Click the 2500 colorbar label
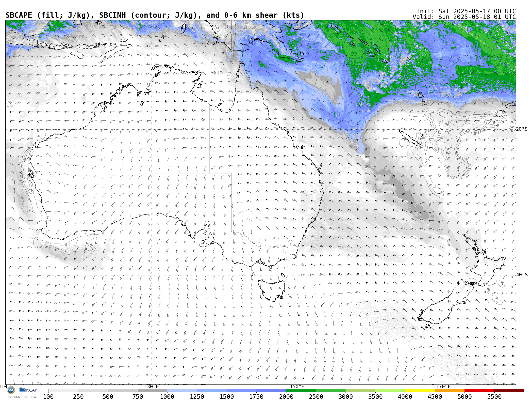Image resolution: width=532 pixels, height=400 pixels. (x=316, y=397)
